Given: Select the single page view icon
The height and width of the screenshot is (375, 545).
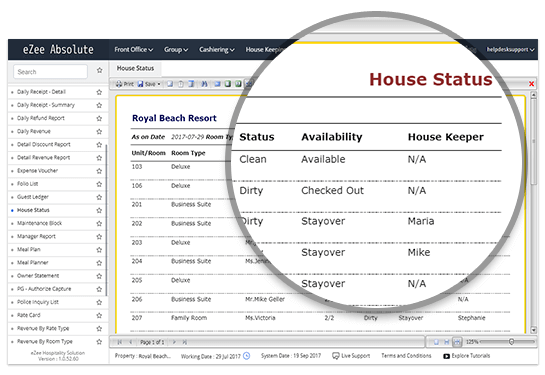Looking at the screenshot, I should [436, 342].
